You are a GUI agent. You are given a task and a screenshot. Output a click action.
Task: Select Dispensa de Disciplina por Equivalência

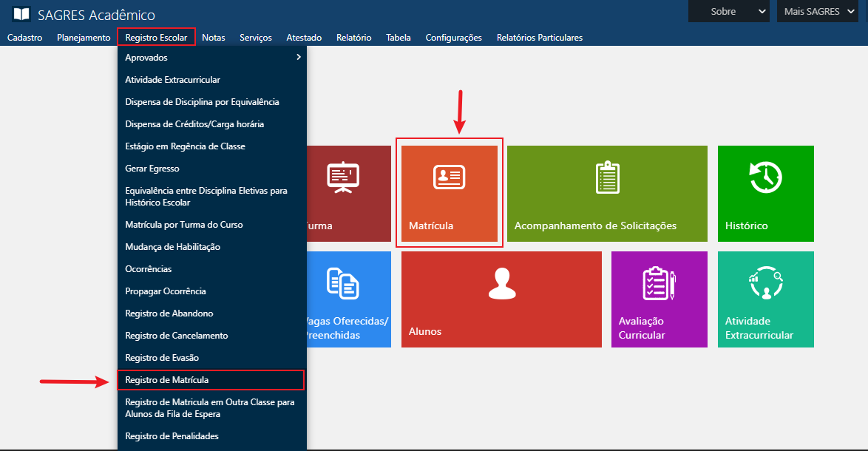(202, 102)
